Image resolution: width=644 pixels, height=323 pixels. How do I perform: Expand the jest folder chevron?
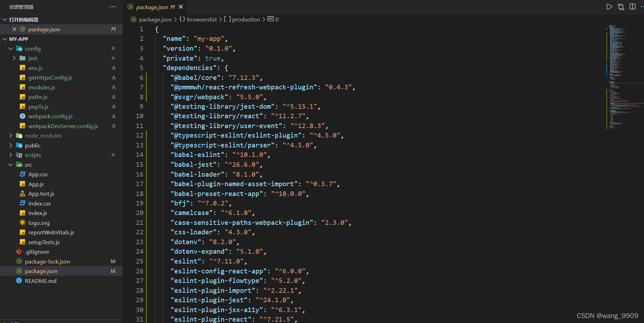click(14, 58)
